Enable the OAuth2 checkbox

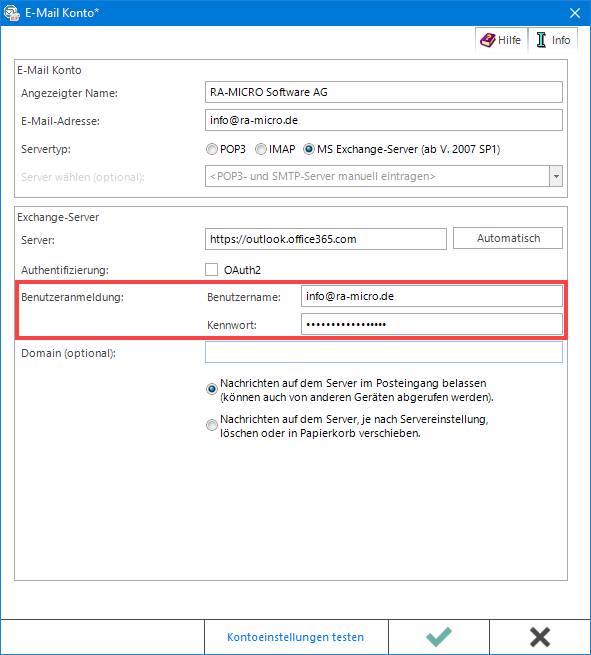[211, 270]
